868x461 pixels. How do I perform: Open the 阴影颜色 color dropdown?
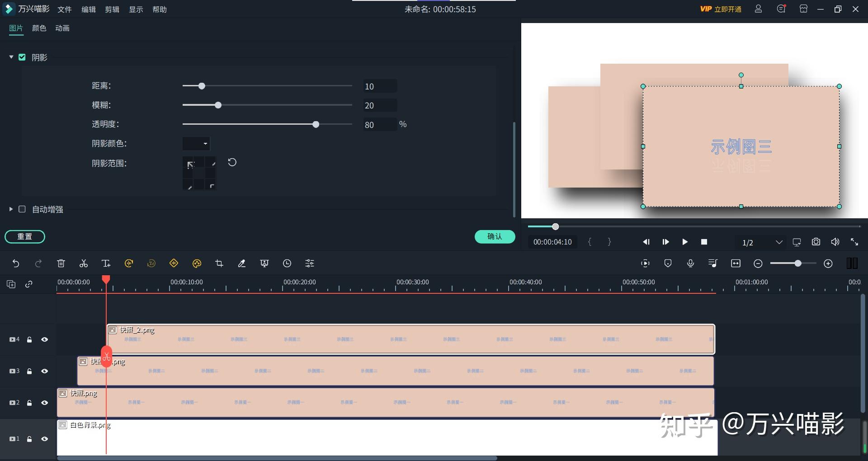(x=196, y=144)
